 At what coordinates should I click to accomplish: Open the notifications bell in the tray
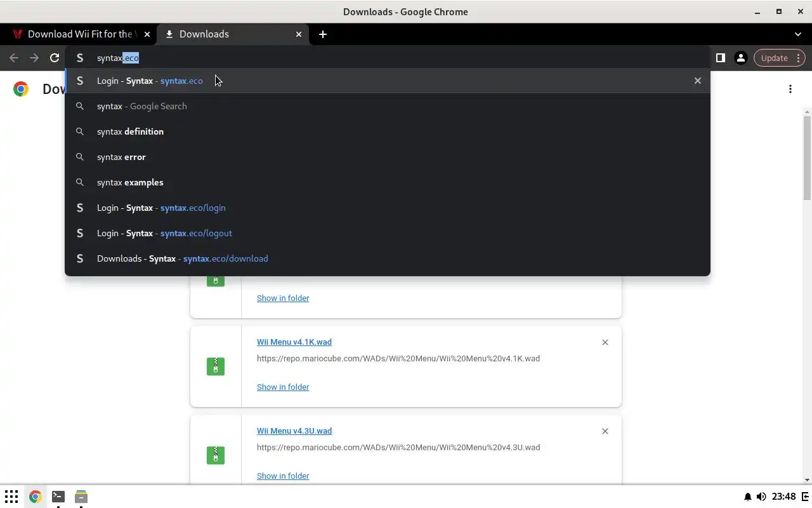point(747,497)
